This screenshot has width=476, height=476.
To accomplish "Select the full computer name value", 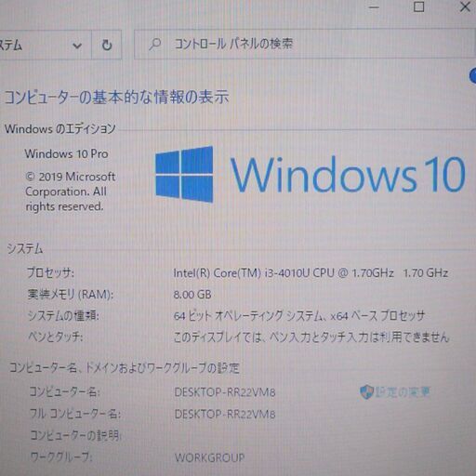I will click(x=225, y=414).
